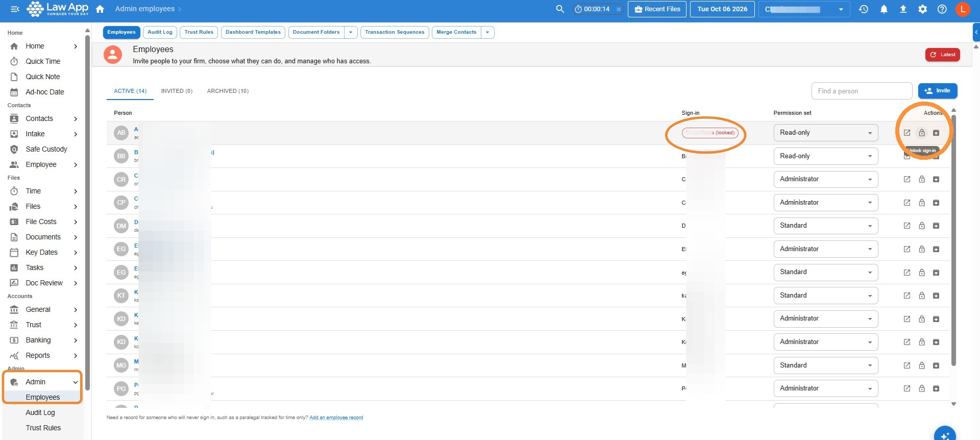Image resolution: width=980 pixels, height=440 pixels.
Task: Archive the AB employee using box icon
Action: [936, 133]
